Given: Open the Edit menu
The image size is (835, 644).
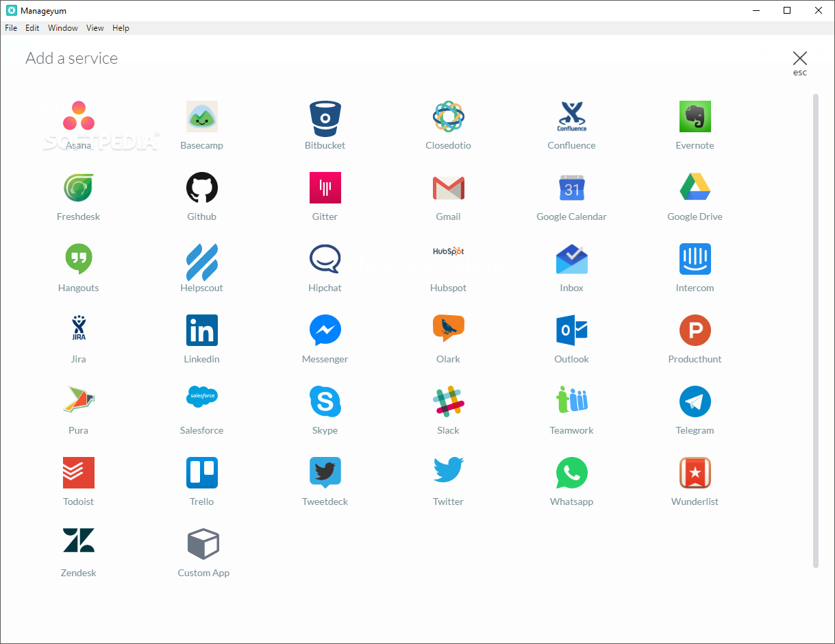Looking at the screenshot, I should click(x=32, y=28).
